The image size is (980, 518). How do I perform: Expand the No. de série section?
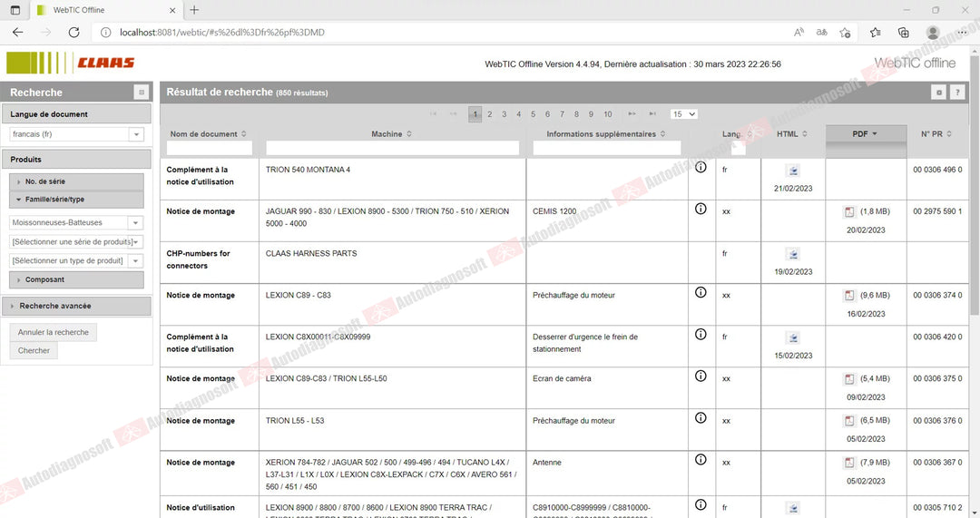click(76, 181)
